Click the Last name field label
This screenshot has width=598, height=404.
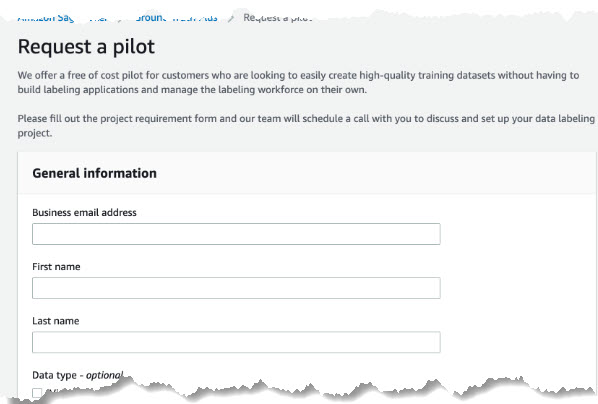[x=56, y=321]
